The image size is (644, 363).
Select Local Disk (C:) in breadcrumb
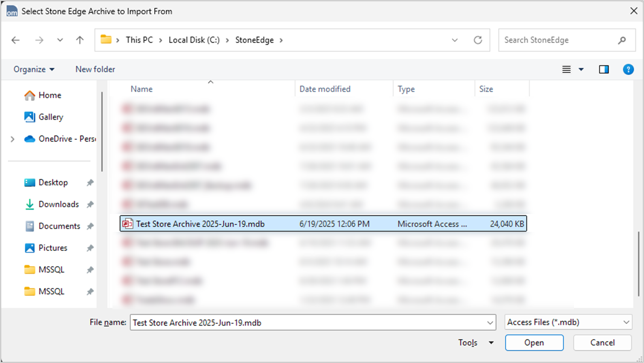pos(194,40)
